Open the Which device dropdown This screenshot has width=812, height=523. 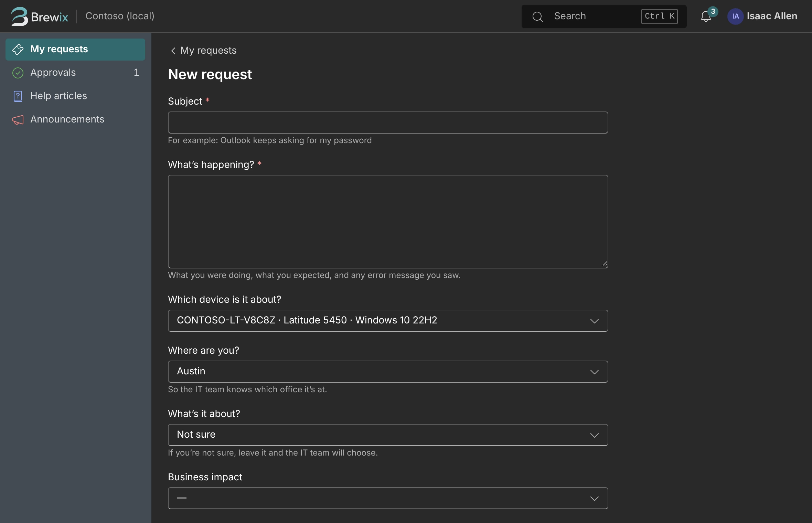click(388, 321)
